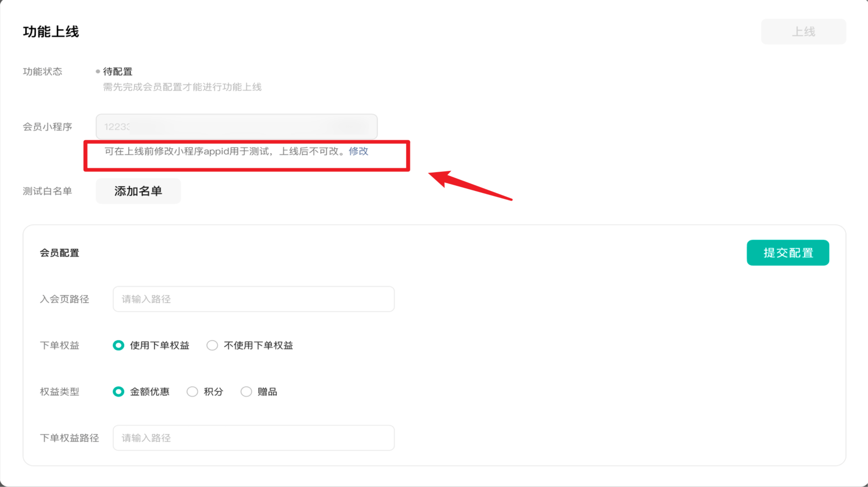Image resolution: width=868 pixels, height=487 pixels.
Task: Select the 使用下单权益 radio option
Action: [x=118, y=345]
